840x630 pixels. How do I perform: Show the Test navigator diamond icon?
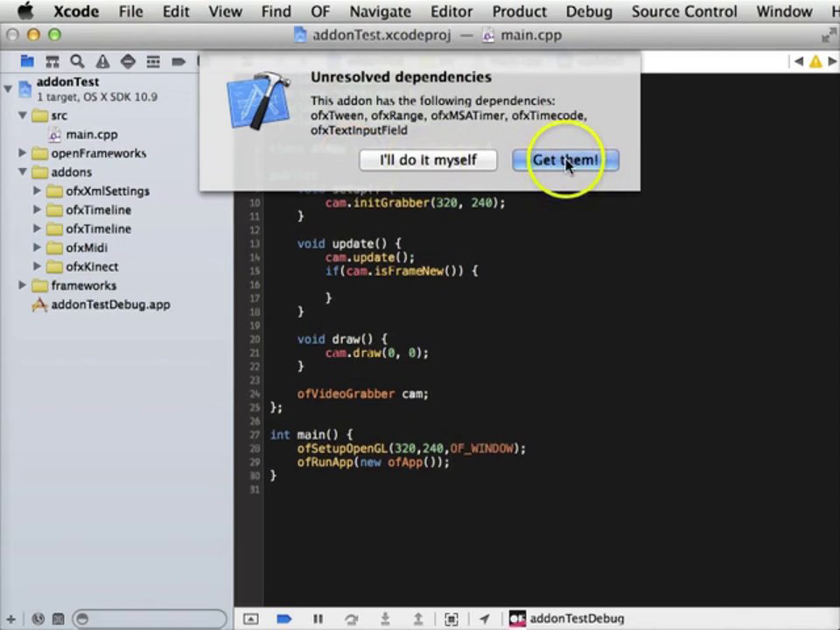click(x=128, y=62)
